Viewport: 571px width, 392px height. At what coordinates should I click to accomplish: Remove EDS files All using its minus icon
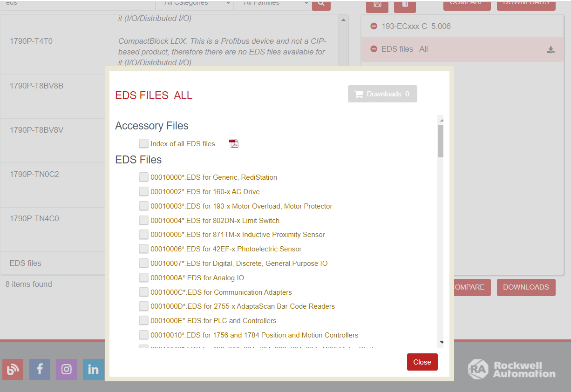374,49
